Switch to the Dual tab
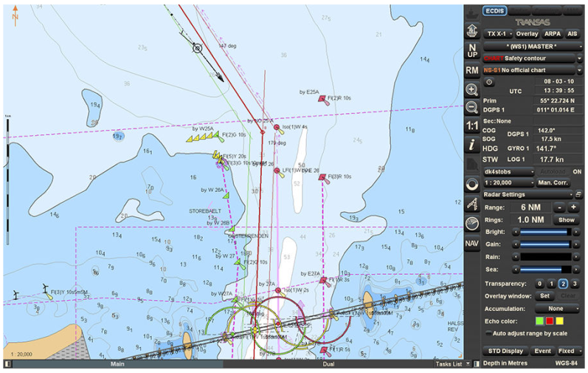The height and width of the screenshot is (373, 588). click(328, 363)
